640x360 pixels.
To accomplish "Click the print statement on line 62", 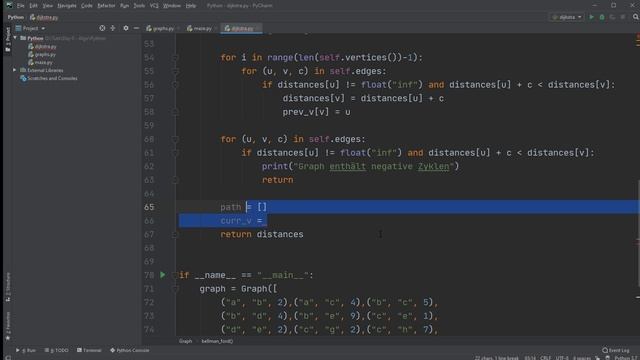I will [360, 166].
